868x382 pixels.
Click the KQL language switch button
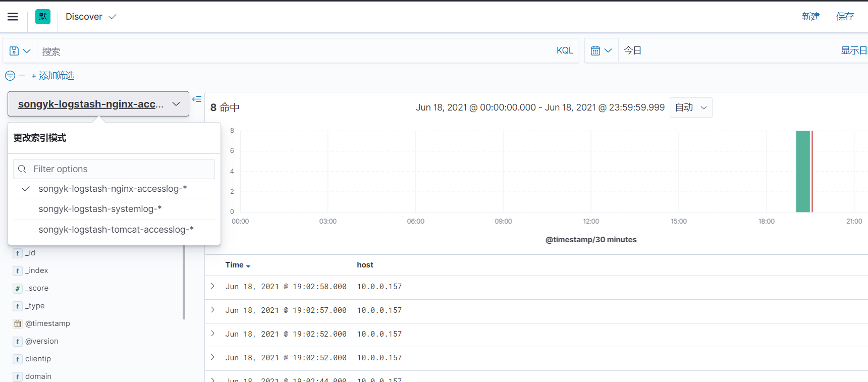pyautogui.click(x=565, y=50)
